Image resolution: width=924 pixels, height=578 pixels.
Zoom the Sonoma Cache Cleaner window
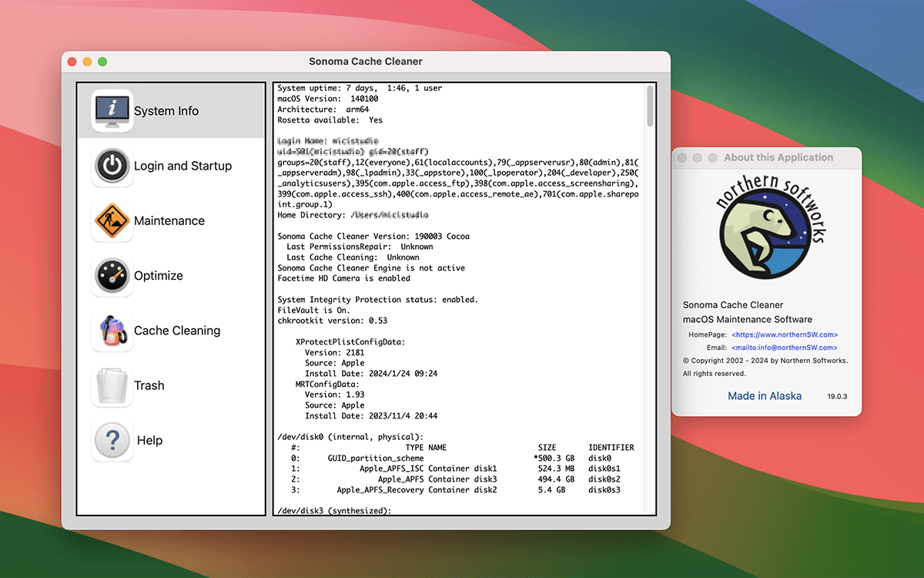[102, 62]
